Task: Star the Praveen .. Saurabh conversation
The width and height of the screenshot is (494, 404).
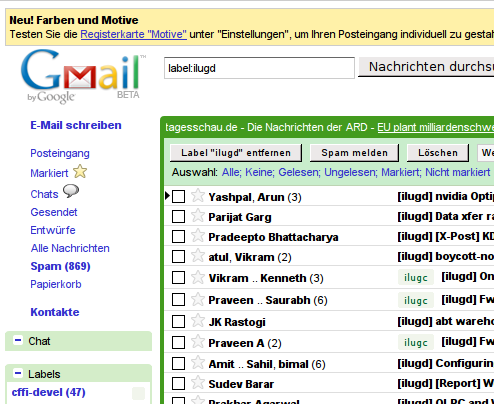Action: click(x=198, y=299)
